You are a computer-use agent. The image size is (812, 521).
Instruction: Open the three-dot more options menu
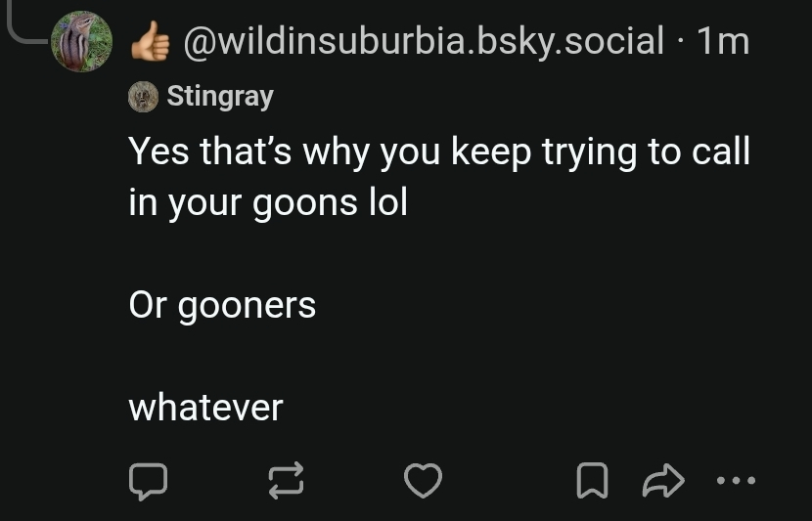736,480
